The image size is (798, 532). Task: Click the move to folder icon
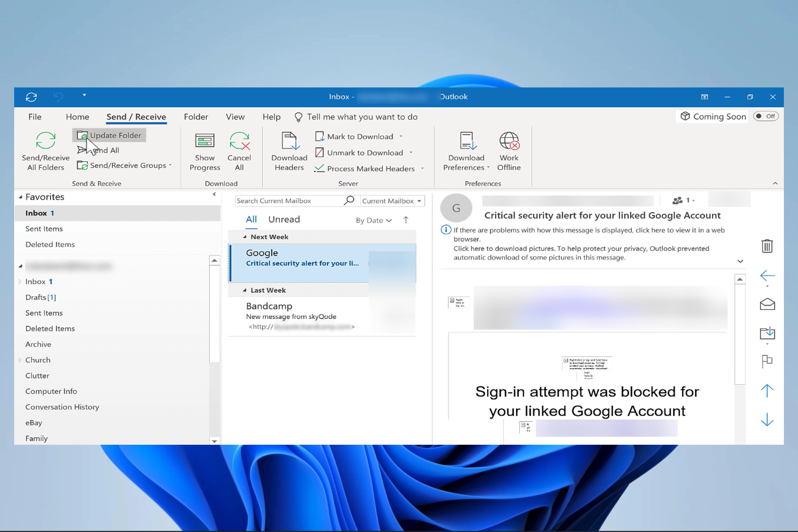click(x=767, y=332)
